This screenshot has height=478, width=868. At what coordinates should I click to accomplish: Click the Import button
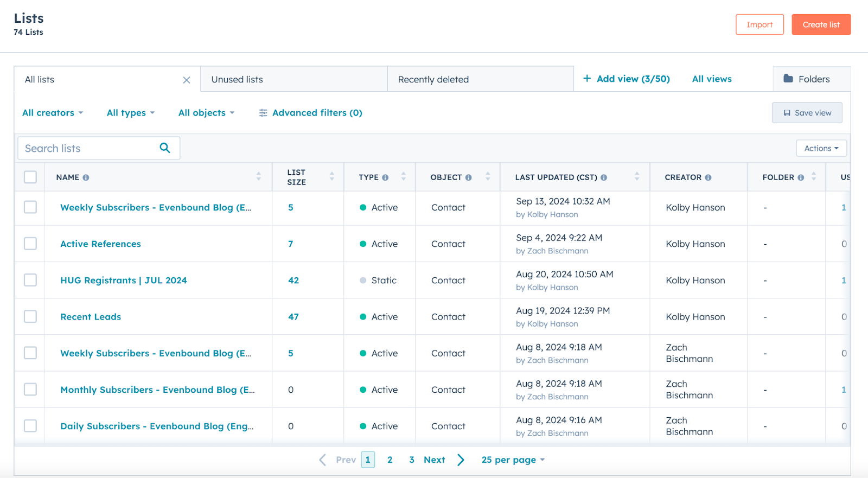coord(759,24)
